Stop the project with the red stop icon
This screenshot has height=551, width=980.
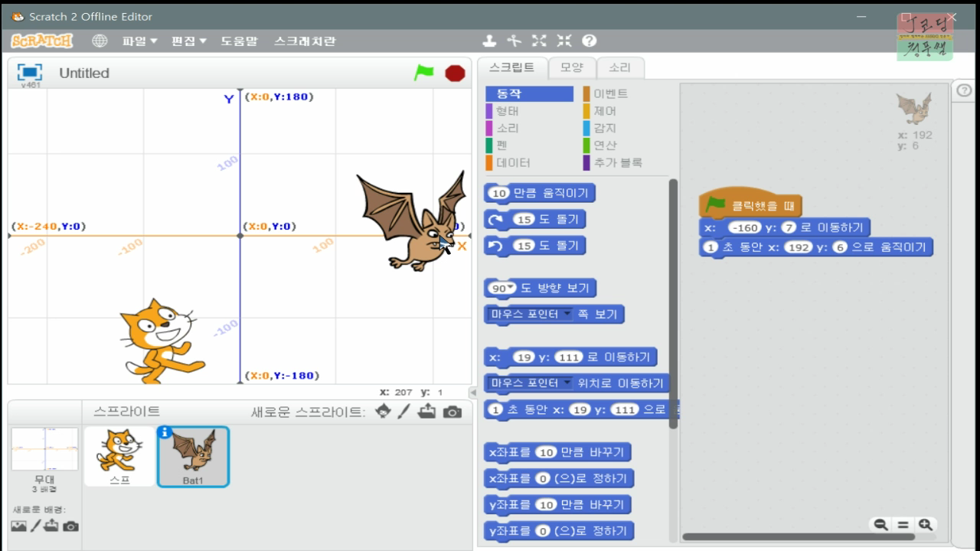(454, 73)
